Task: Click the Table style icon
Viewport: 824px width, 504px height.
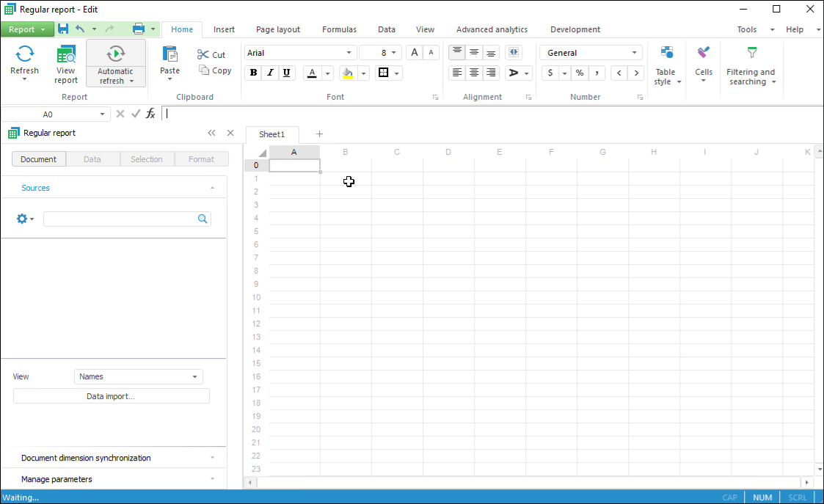Action: pyautogui.click(x=667, y=53)
